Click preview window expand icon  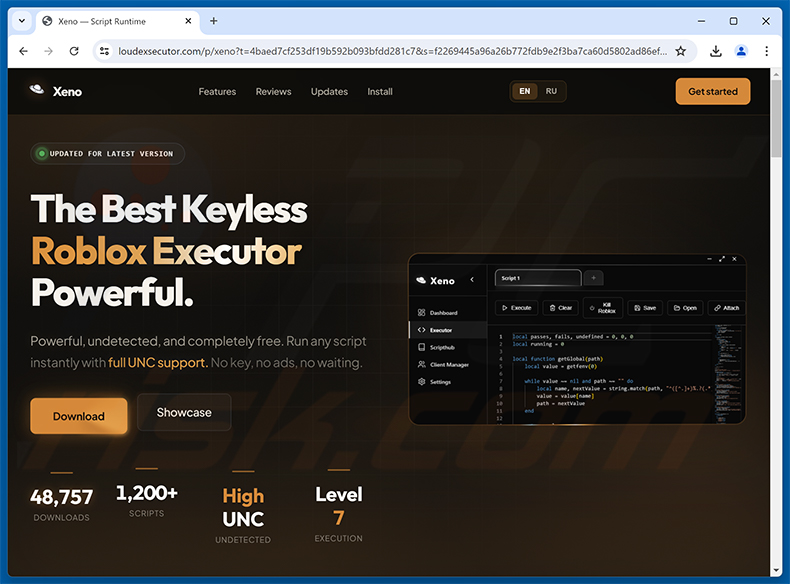(722, 259)
